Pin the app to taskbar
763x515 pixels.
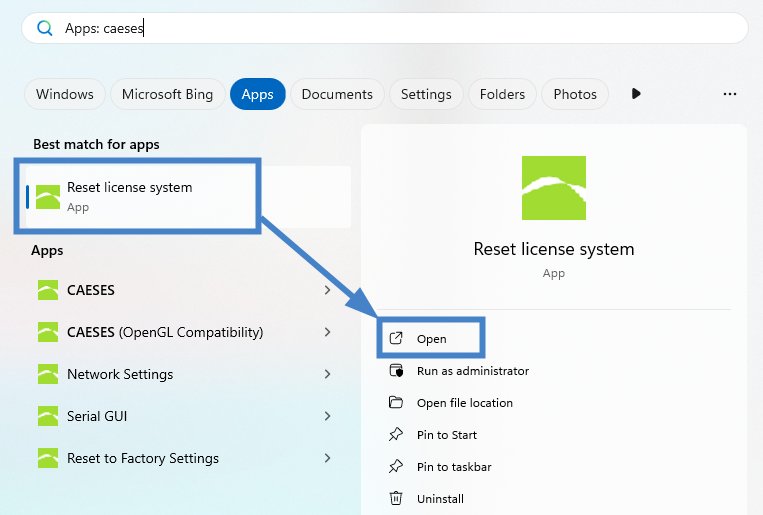(x=453, y=467)
